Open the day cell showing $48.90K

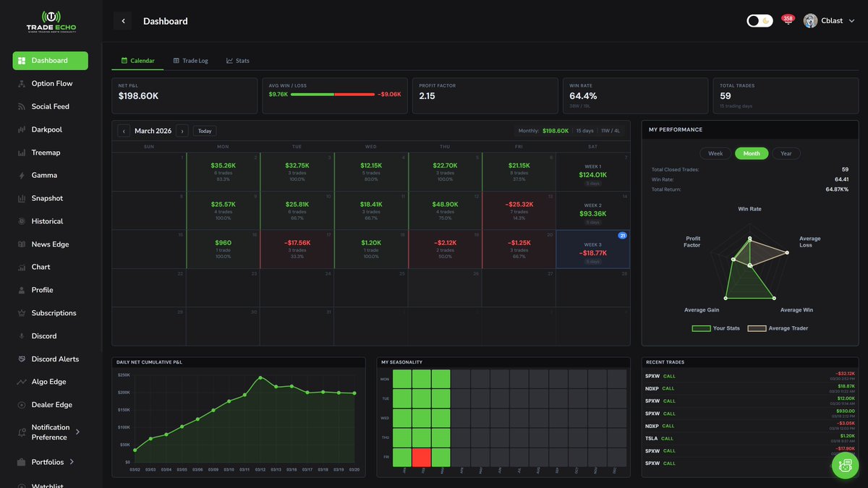pyautogui.click(x=445, y=210)
